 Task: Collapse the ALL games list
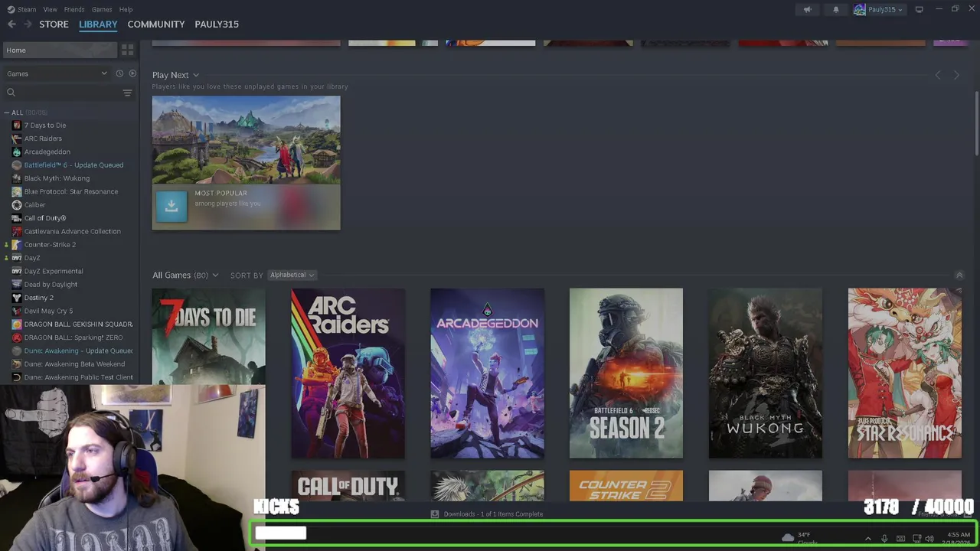pos(7,112)
